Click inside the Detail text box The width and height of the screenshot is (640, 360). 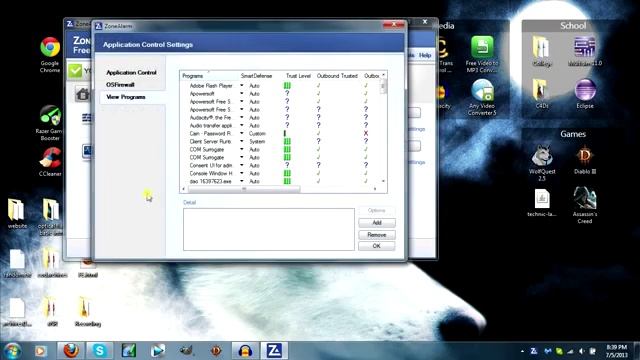tap(269, 229)
